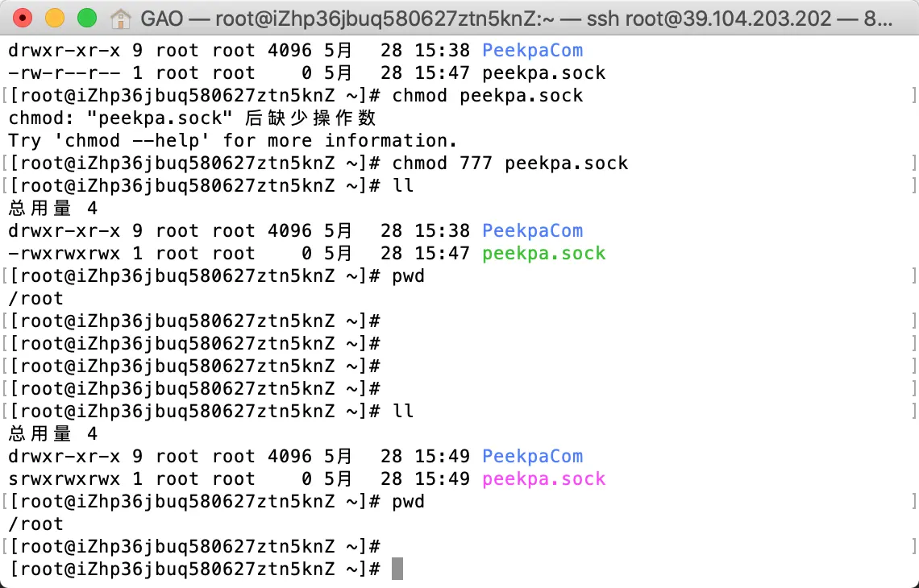This screenshot has height=588, width=919.
Task: Select the magenta peekpa.sock filename
Action: click(544, 479)
